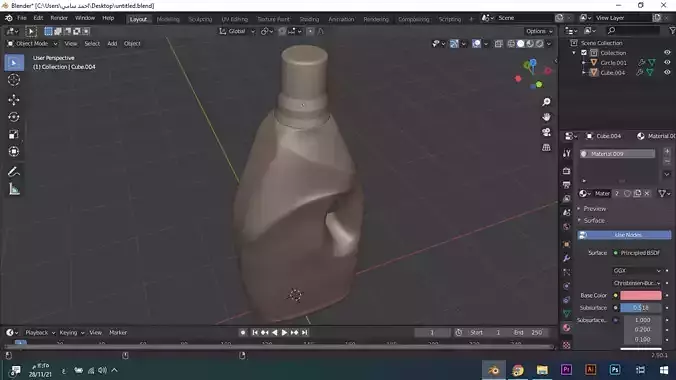Switch to the Modeling workspace tab
Viewport: 676px width, 380px height.
[x=168, y=19]
